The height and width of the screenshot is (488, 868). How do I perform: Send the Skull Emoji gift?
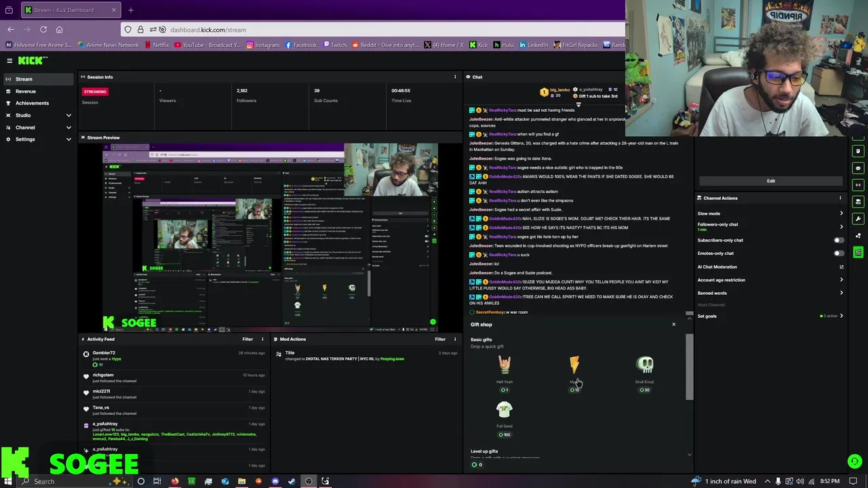(x=644, y=373)
